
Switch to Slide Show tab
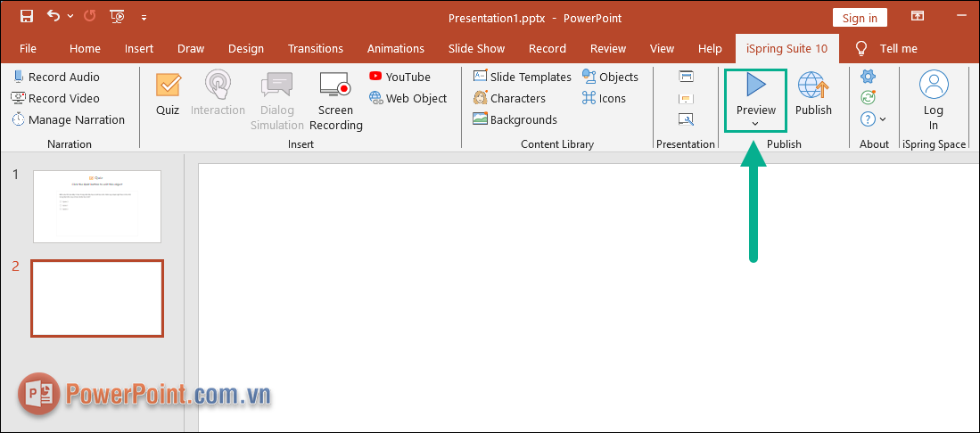pyautogui.click(x=476, y=48)
